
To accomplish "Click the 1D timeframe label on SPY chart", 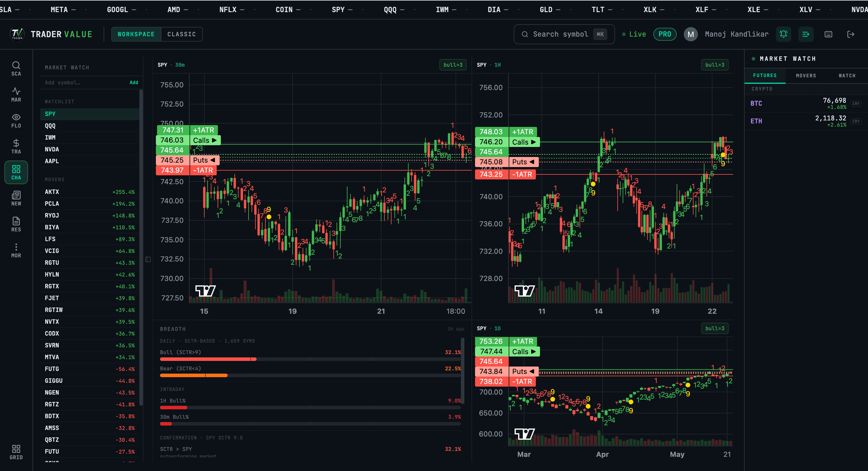I will point(497,328).
